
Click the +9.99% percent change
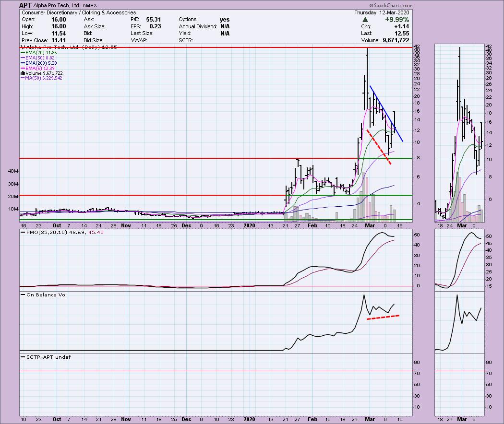click(x=397, y=20)
